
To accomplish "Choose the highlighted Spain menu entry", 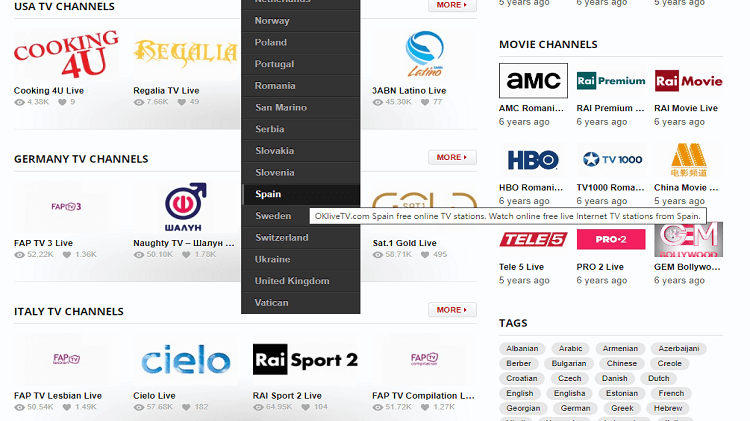I will click(x=300, y=194).
